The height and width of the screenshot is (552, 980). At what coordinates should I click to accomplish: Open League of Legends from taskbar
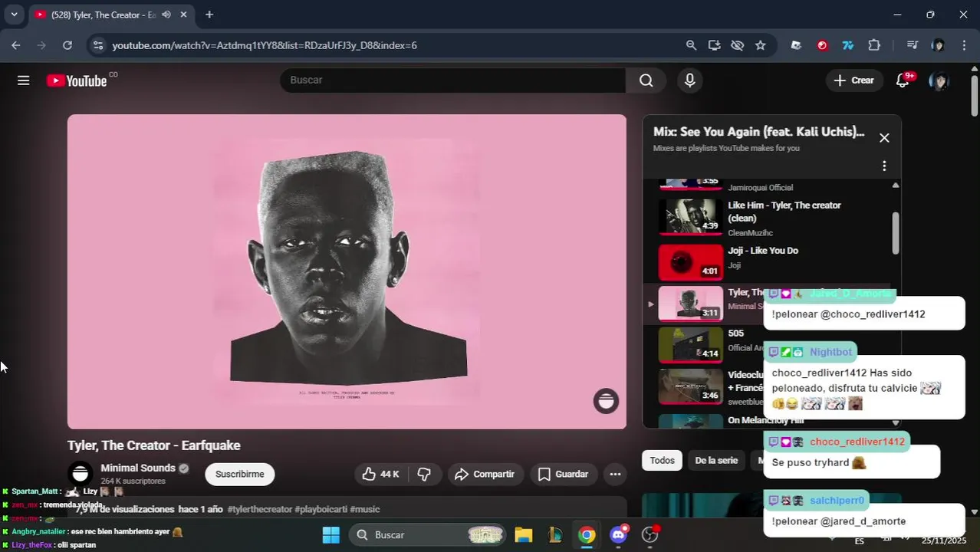pyautogui.click(x=554, y=535)
